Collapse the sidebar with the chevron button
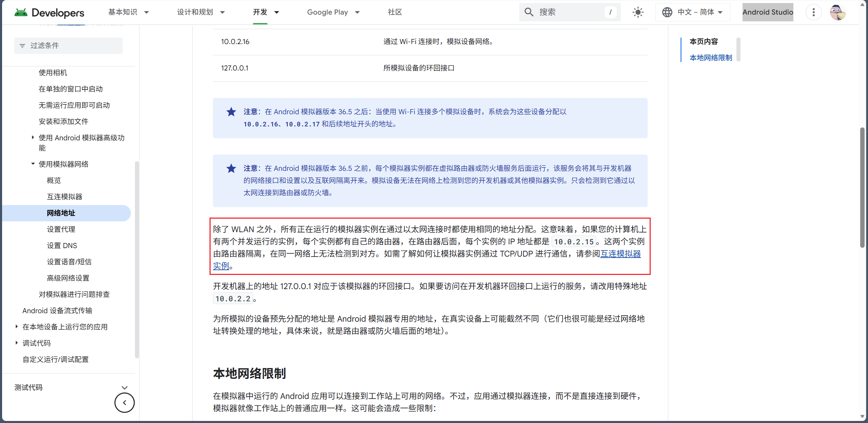 [x=124, y=403]
